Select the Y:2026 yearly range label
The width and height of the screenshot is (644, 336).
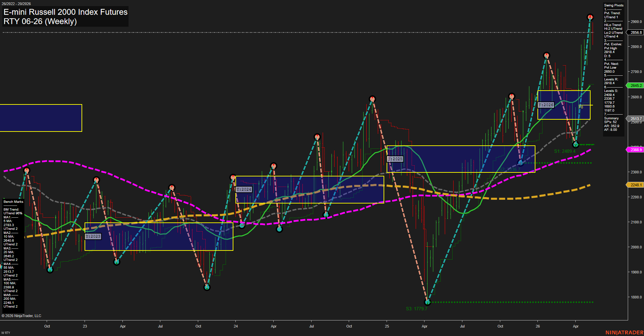(x=546, y=105)
